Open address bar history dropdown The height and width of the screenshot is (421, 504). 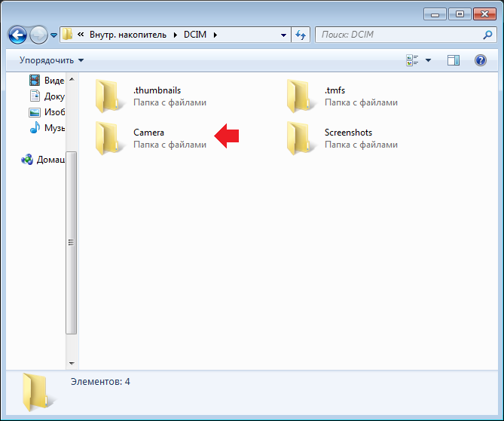pos(283,35)
